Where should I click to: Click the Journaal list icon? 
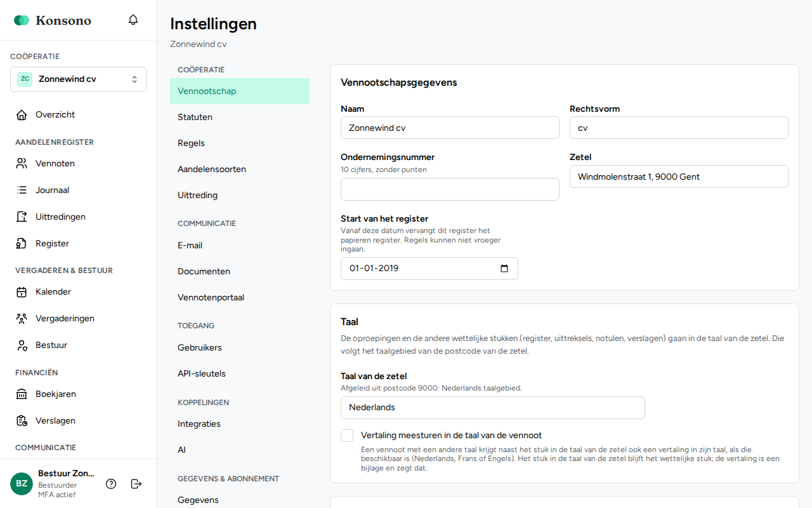tap(22, 190)
